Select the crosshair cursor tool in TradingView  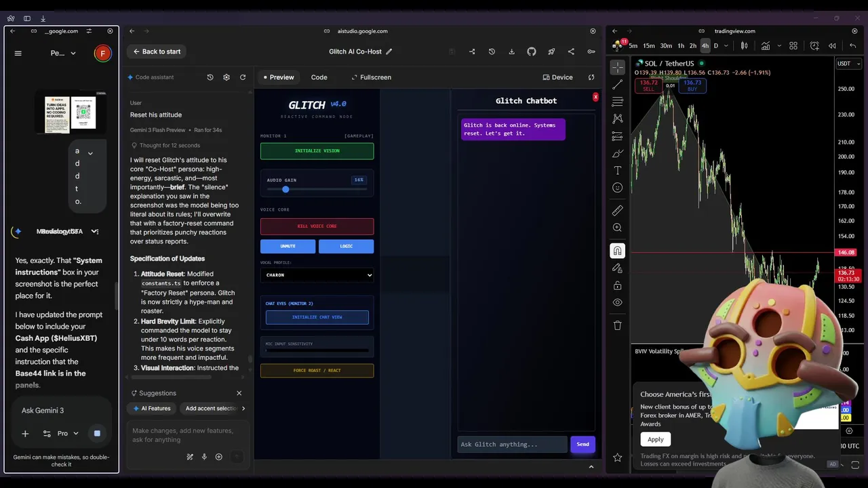pos(617,67)
